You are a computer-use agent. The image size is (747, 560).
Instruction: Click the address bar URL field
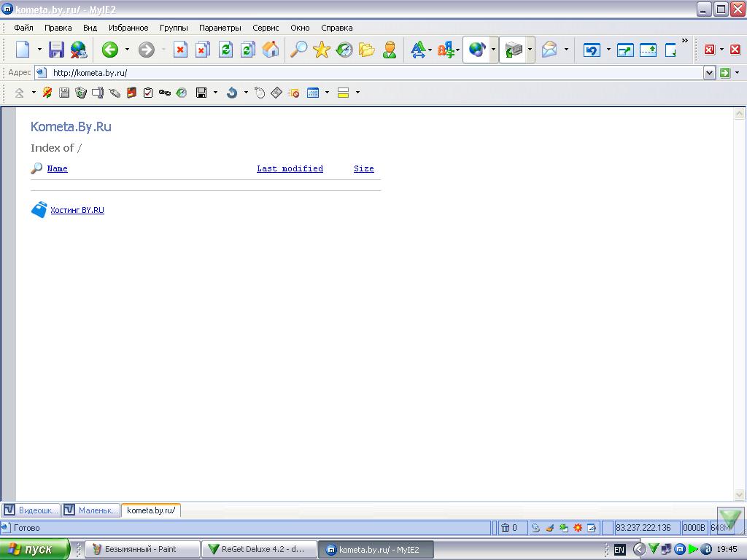(x=369, y=73)
